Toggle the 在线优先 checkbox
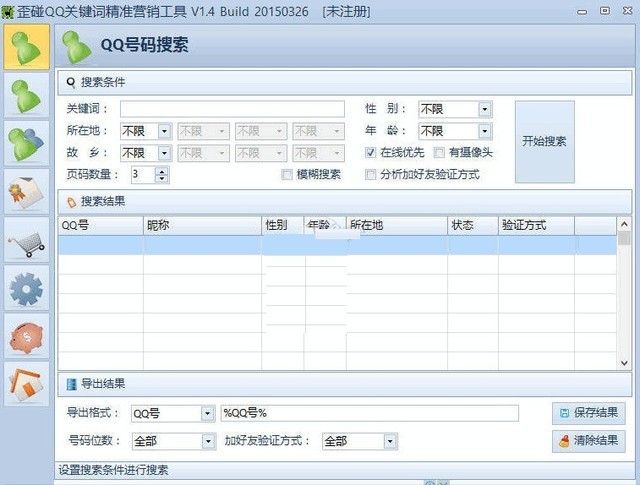Image resolution: width=640 pixels, height=485 pixels. point(370,153)
